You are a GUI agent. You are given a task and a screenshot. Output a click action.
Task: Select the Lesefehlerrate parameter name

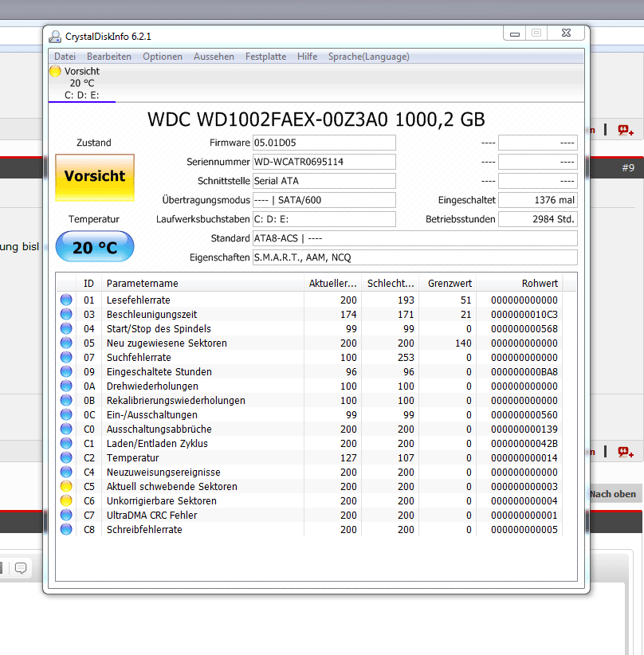pyautogui.click(x=139, y=300)
